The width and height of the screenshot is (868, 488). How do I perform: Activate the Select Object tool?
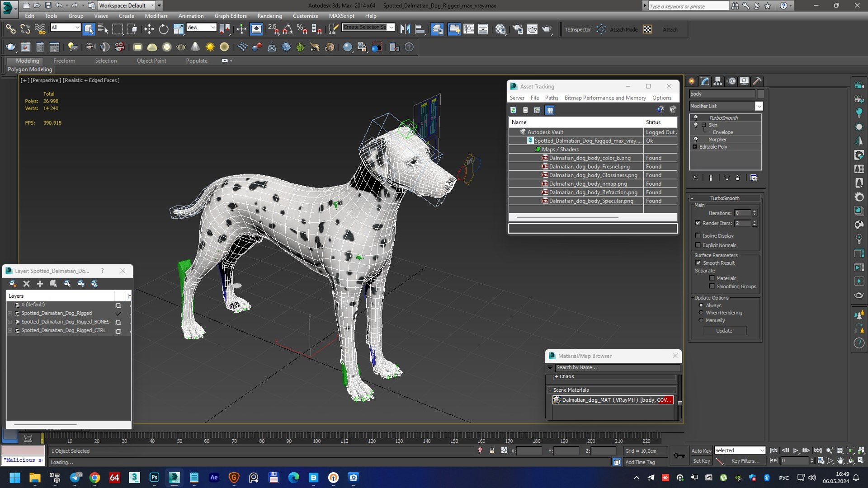tap(89, 29)
